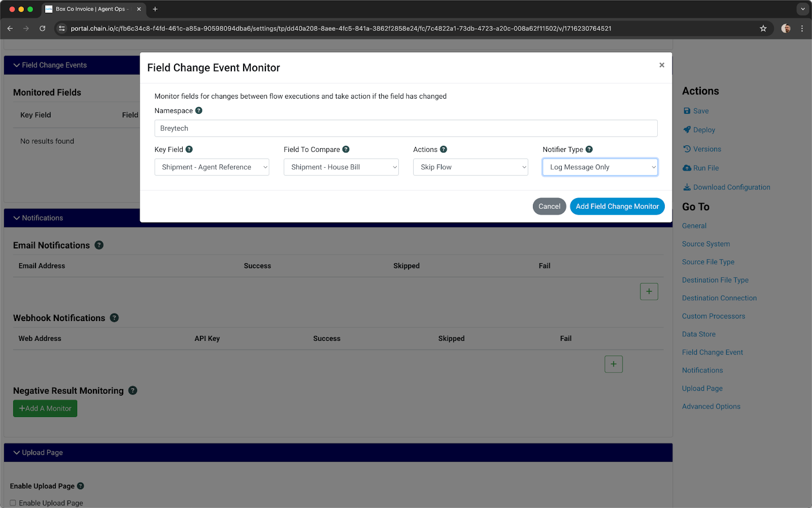Click the Download Configuration download icon
The height and width of the screenshot is (508, 812).
[x=687, y=187]
